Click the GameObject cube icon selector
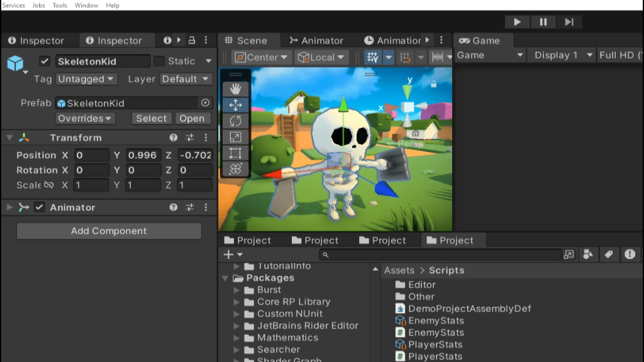 15,63
